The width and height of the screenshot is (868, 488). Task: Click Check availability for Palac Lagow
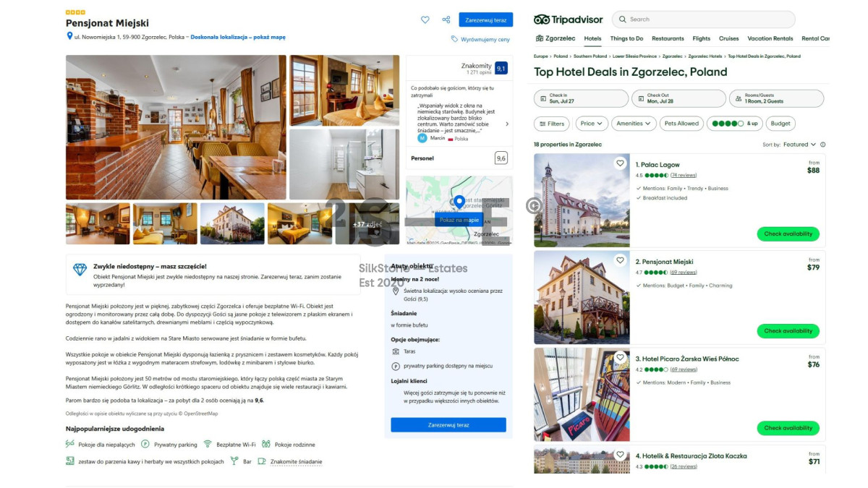coord(788,234)
